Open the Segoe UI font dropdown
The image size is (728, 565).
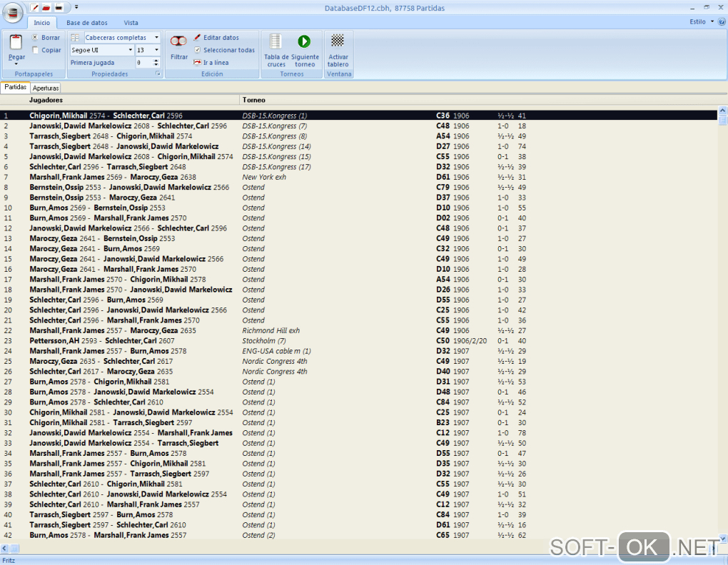point(130,50)
